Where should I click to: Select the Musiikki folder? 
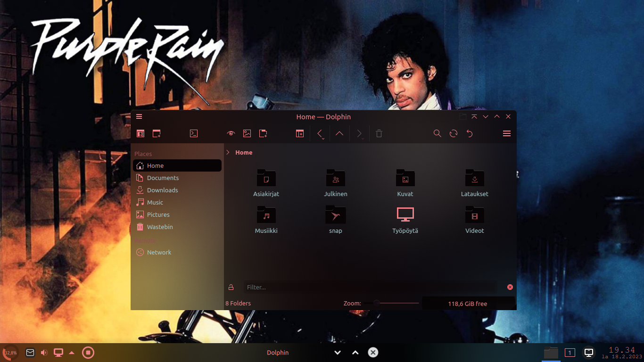[266, 220]
